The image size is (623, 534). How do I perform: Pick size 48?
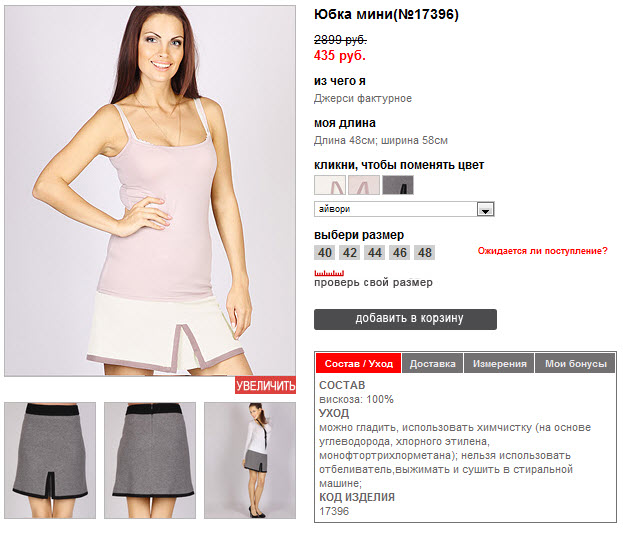click(425, 253)
